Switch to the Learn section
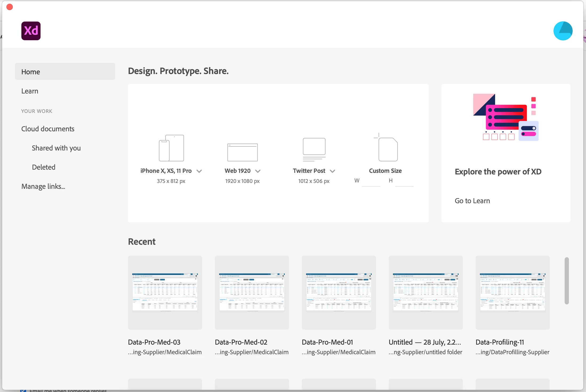Viewport: 586px width, 392px height. click(x=30, y=91)
